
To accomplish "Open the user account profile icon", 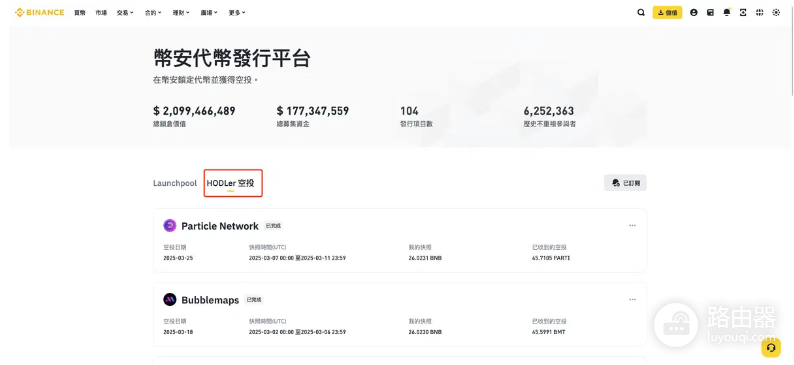I will (694, 13).
